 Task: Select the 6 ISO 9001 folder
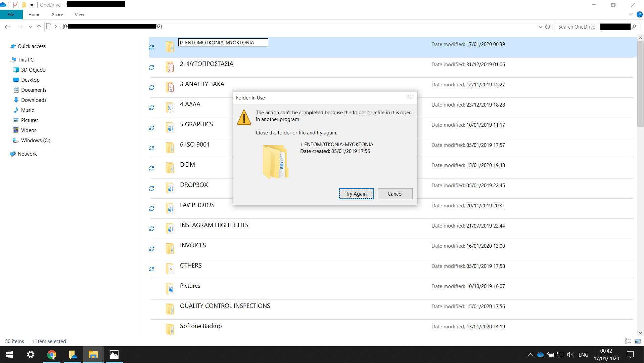(x=195, y=145)
